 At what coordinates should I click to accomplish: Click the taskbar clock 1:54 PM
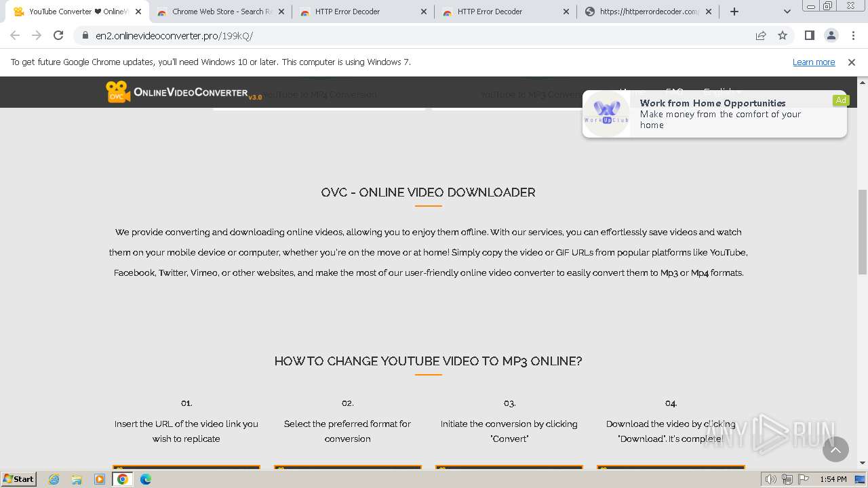pyautogui.click(x=833, y=479)
